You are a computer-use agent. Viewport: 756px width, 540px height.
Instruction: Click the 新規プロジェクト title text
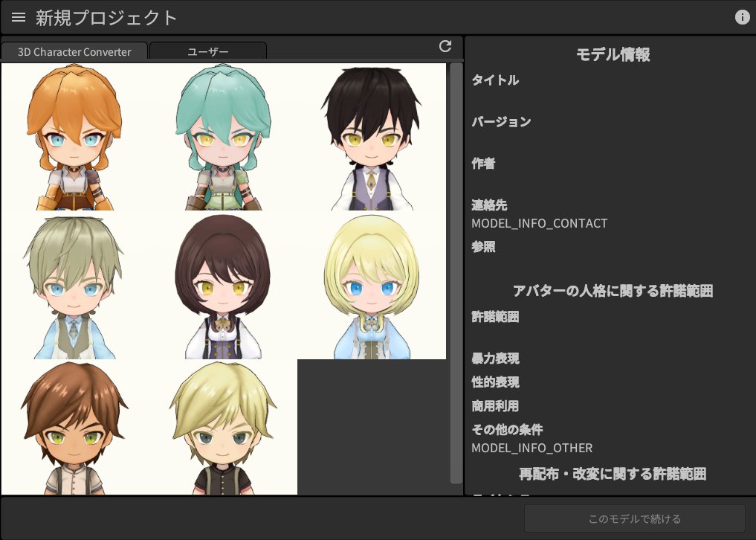(106, 17)
